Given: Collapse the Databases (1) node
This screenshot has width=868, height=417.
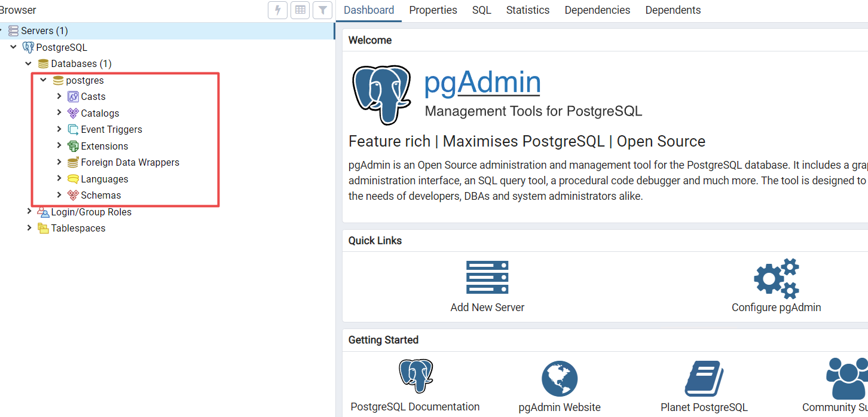Looking at the screenshot, I should [x=29, y=63].
